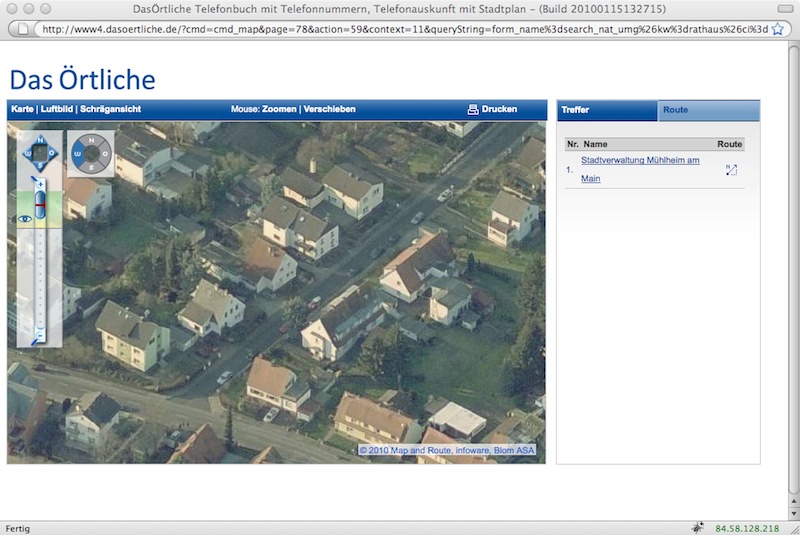800x535 pixels.
Task: Set oblique view direction to East (O)
Action: tap(104, 154)
